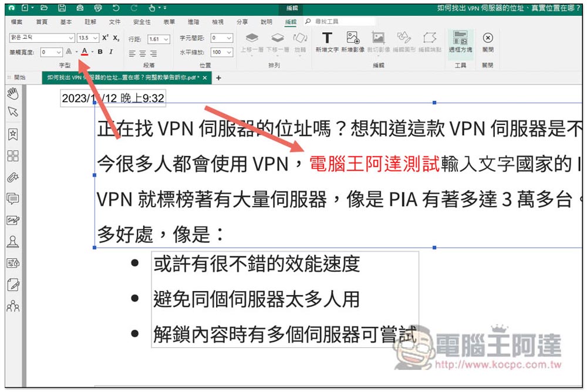Open a file using the folder icon
The image size is (587, 392).
click(x=44, y=8)
